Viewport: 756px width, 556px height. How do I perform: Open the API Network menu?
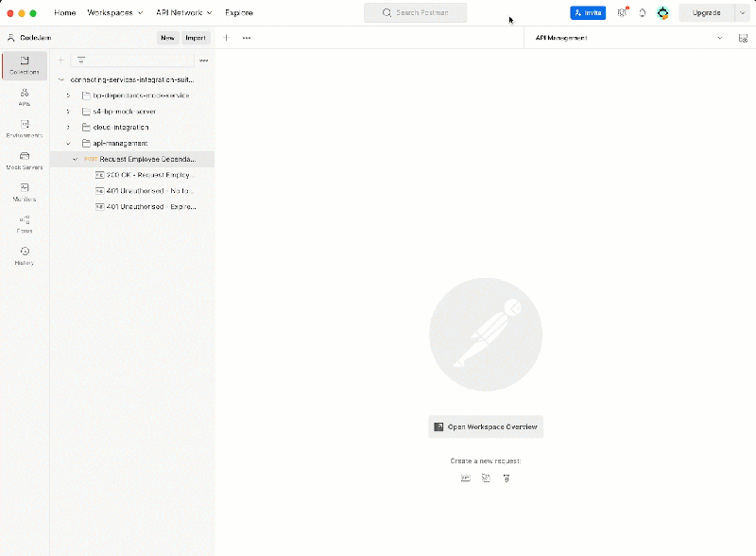[x=183, y=12]
